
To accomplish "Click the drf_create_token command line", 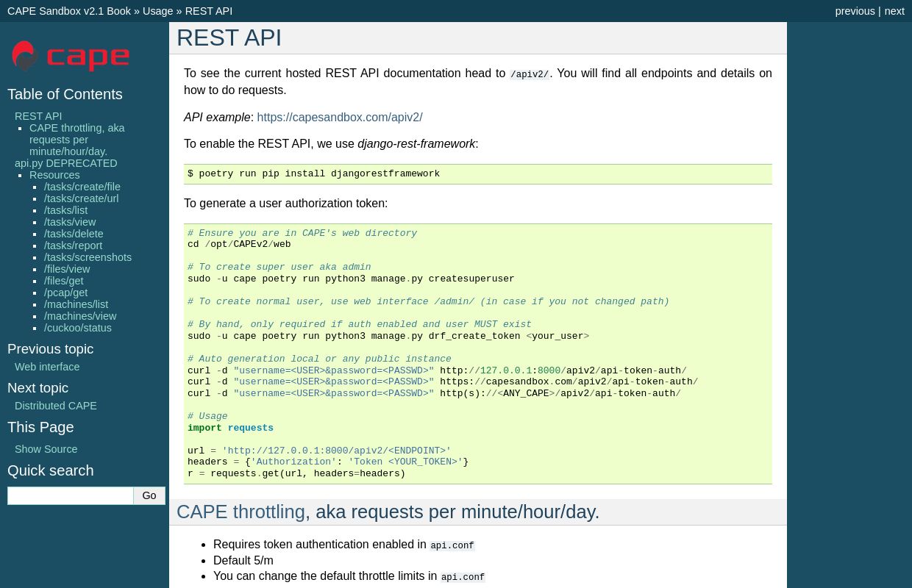I will [389, 337].
